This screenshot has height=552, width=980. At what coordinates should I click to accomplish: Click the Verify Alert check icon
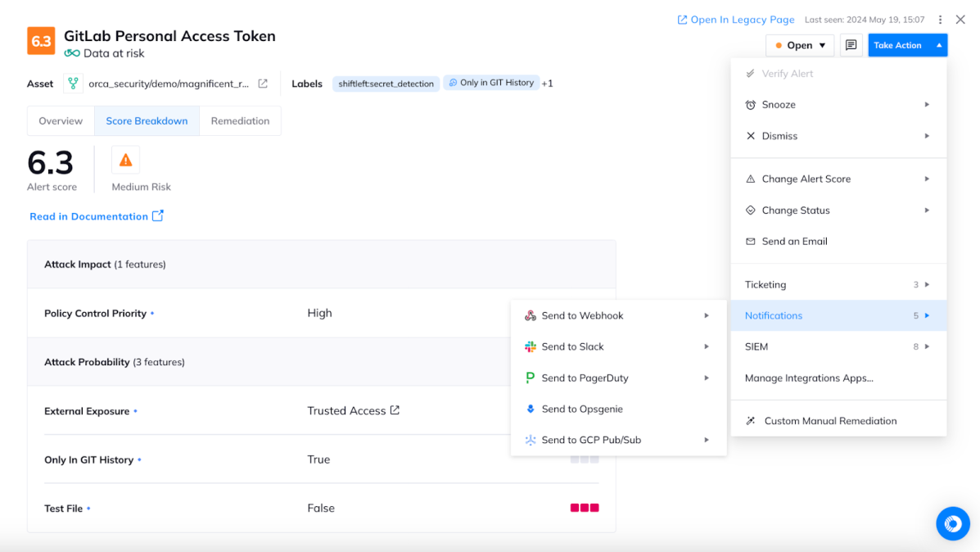tap(751, 74)
